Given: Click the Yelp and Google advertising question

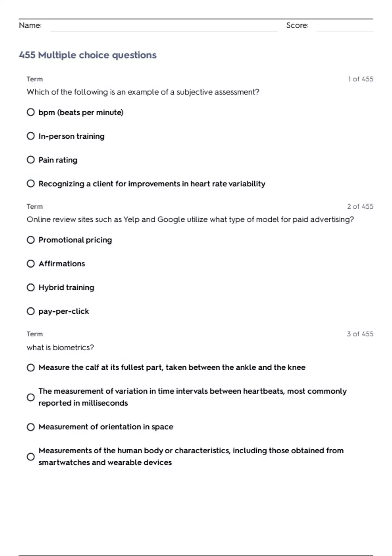Looking at the screenshot, I should [x=190, y=219].
